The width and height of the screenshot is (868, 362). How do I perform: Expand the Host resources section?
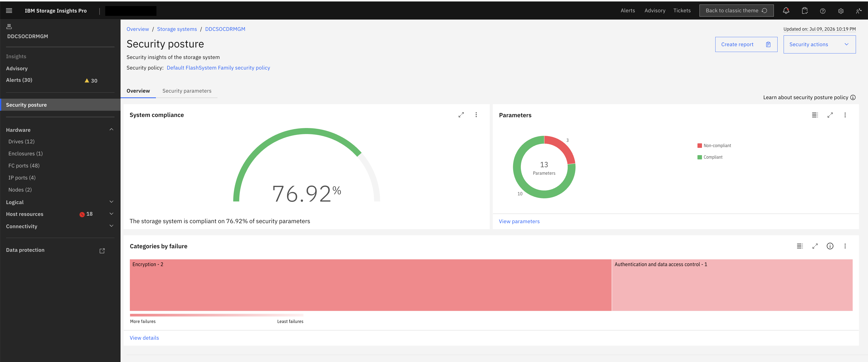pyautogui.click(x=111, y=214)
